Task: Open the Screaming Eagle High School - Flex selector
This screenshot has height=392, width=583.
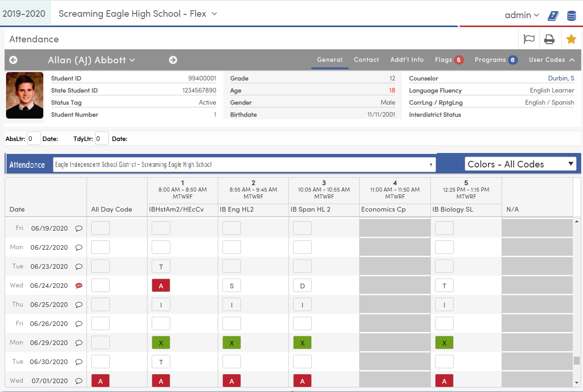Action: coord(138,13)
